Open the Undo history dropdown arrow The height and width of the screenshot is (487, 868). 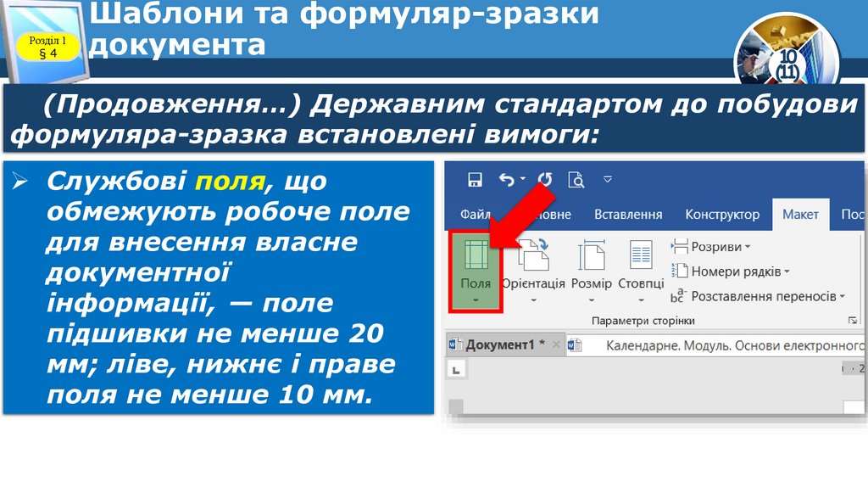click(x=522, y=179)
